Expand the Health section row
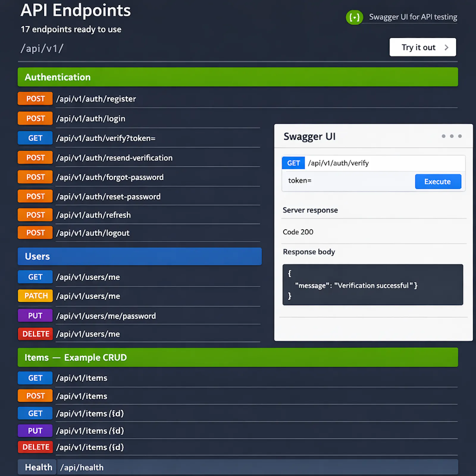Image resolution: width=476 pixels, height=476 pixels. (238, 467)
